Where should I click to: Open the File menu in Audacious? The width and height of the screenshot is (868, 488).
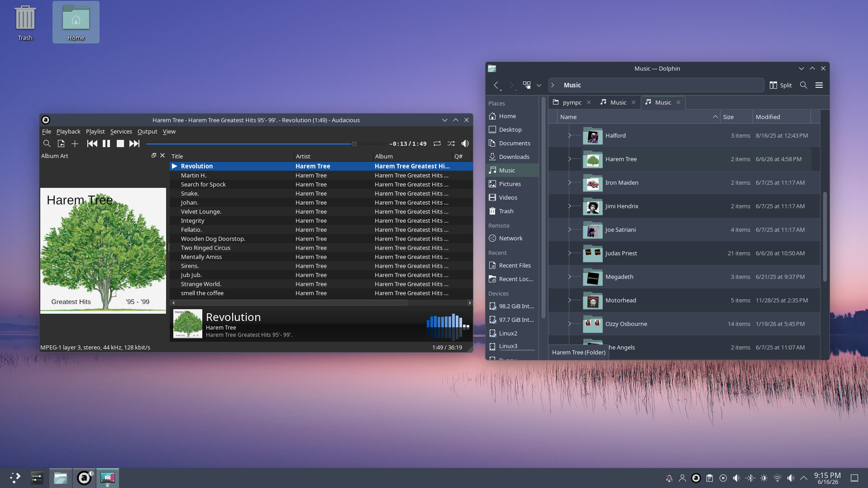coord(47,131)
